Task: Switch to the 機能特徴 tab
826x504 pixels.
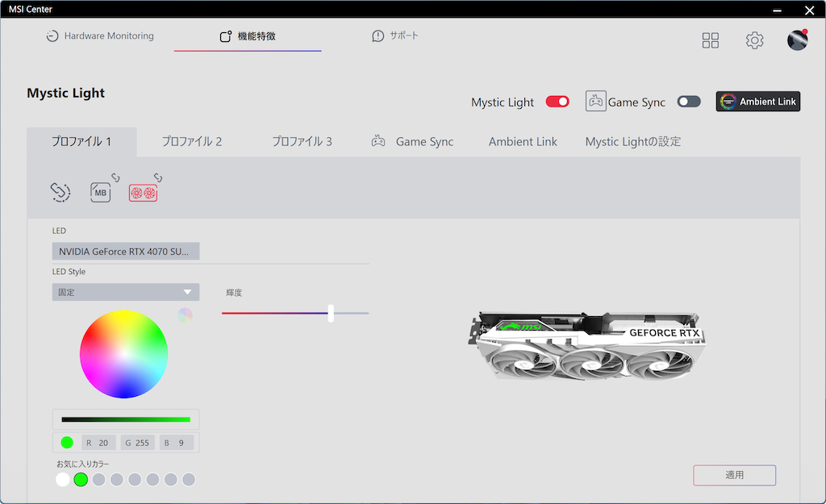Action: click(248, 35)
